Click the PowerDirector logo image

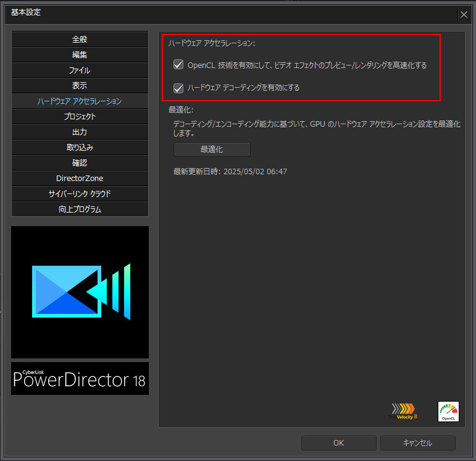(x=80, y=292)
